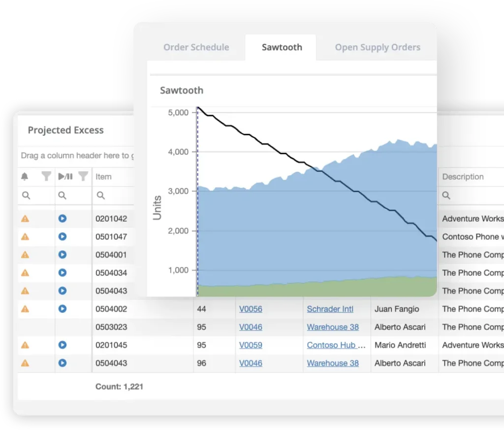The width and height of the screenshot is (504, 430).
Task: Open the filter next to the play/pause icon
Action: point(83,176)
